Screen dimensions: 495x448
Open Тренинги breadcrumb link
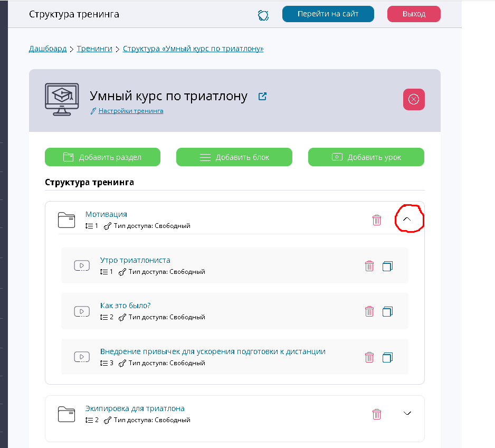(94, 49)
